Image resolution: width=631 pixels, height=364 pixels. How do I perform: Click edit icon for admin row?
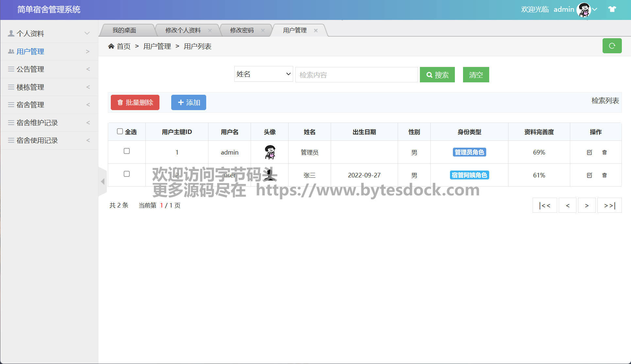(589, 152)
